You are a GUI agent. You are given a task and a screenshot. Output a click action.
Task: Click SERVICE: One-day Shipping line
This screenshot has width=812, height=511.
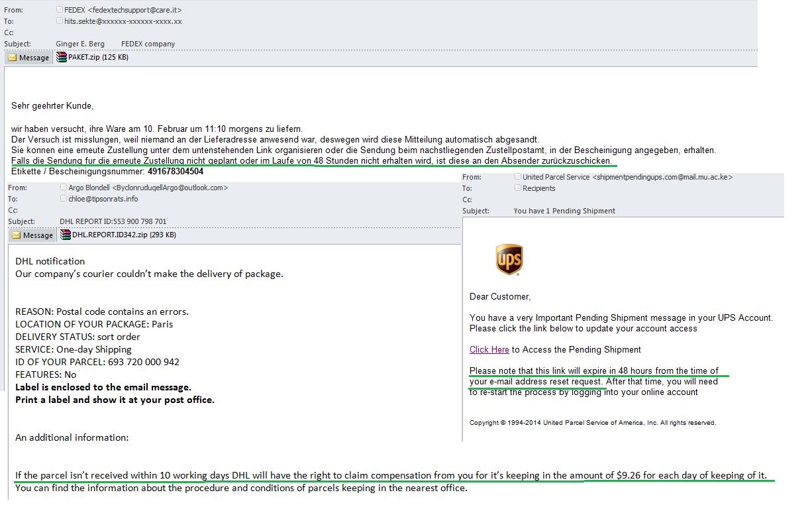coord(74,349)
